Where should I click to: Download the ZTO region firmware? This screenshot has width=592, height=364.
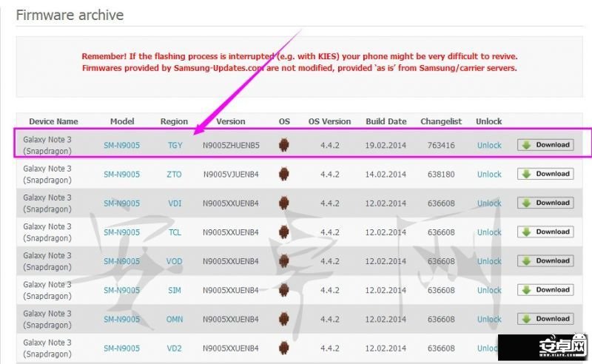545,174
